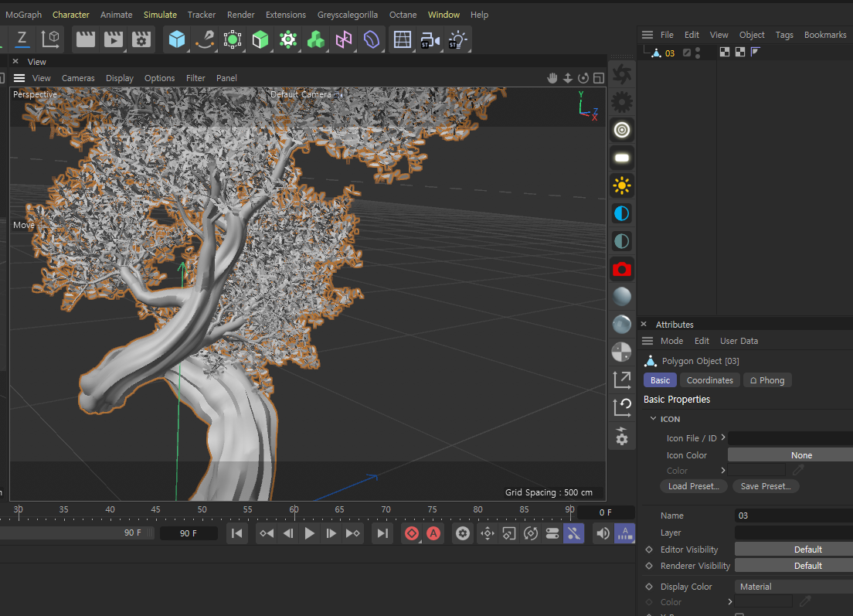Open the Simulate menu
Image resolution: width=853 pixels, height=616 pixels.
coord(160,15)
